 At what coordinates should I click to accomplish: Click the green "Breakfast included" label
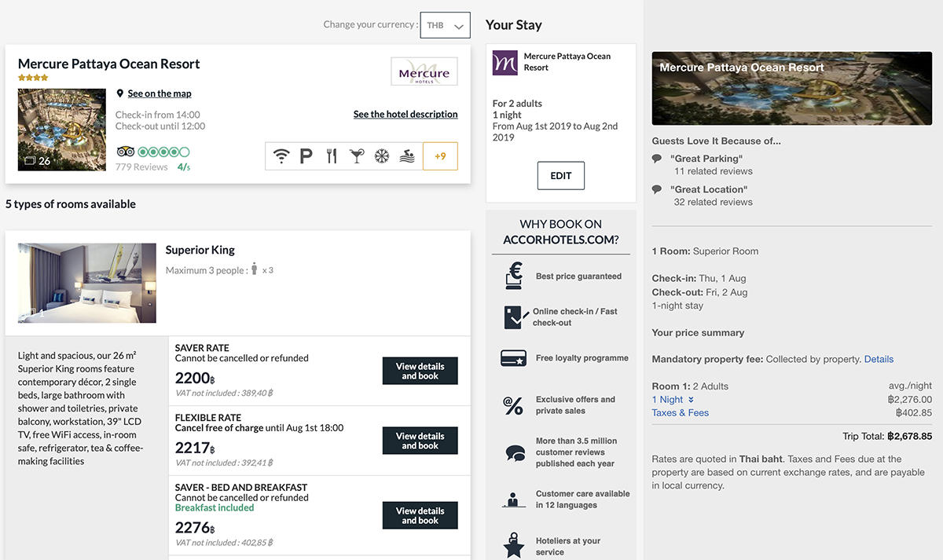pyautogui.click(x=215, y=507)
